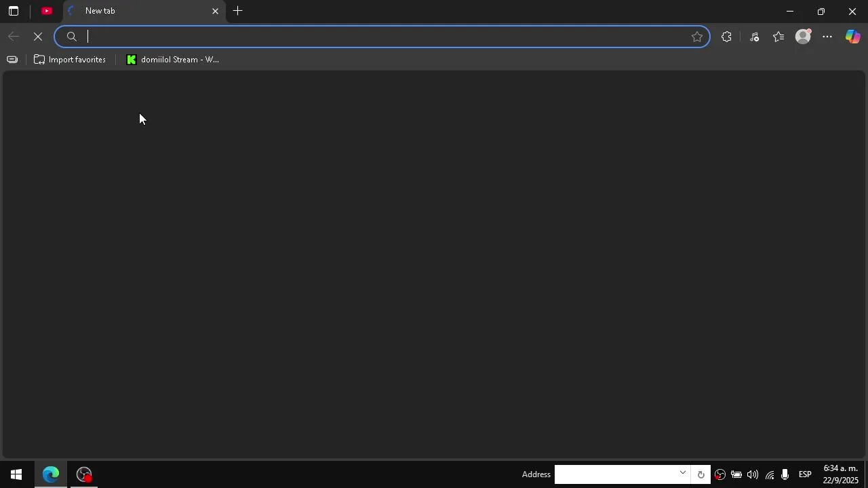Minimize the Edge window
Viewport: 868px width, 488px height.
point(789,11)
